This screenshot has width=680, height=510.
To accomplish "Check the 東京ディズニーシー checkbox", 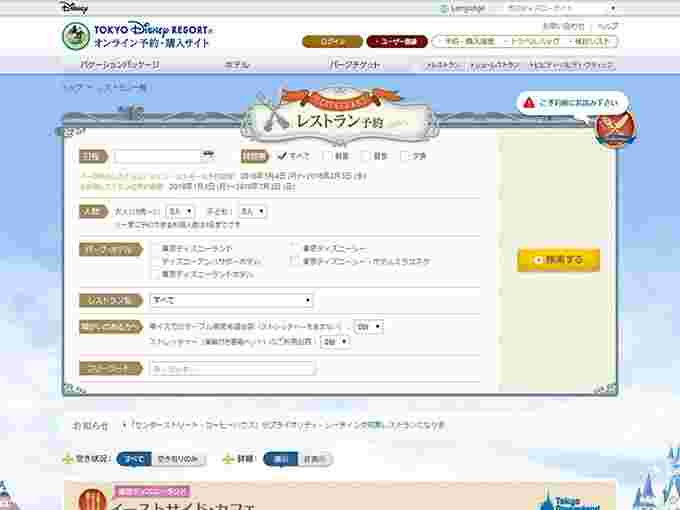I will [295, 248].
